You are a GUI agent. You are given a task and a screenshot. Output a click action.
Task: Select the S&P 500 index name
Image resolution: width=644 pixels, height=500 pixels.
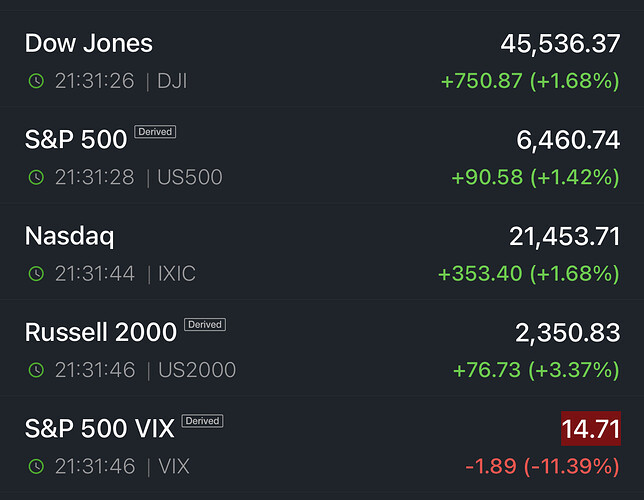click(x=76, y=140)
